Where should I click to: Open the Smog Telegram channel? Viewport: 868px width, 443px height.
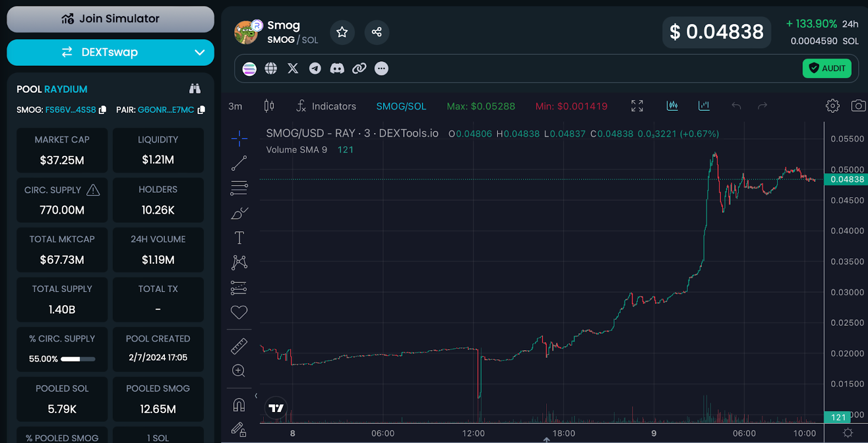315,68
